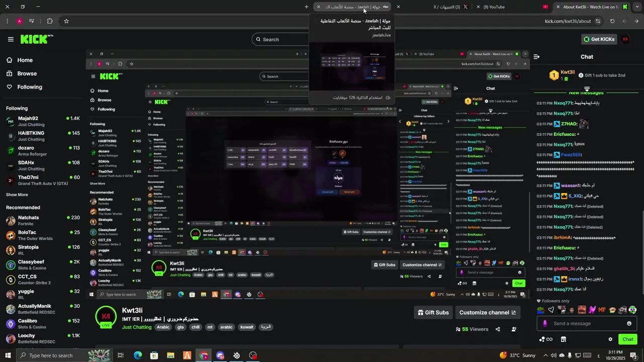Click the Get KICKs button

coord(598,39)
